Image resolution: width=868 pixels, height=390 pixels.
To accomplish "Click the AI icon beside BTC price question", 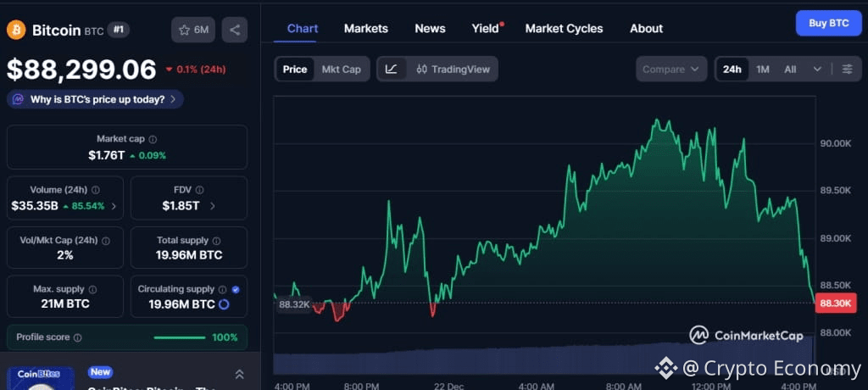I will click(19, 100).
